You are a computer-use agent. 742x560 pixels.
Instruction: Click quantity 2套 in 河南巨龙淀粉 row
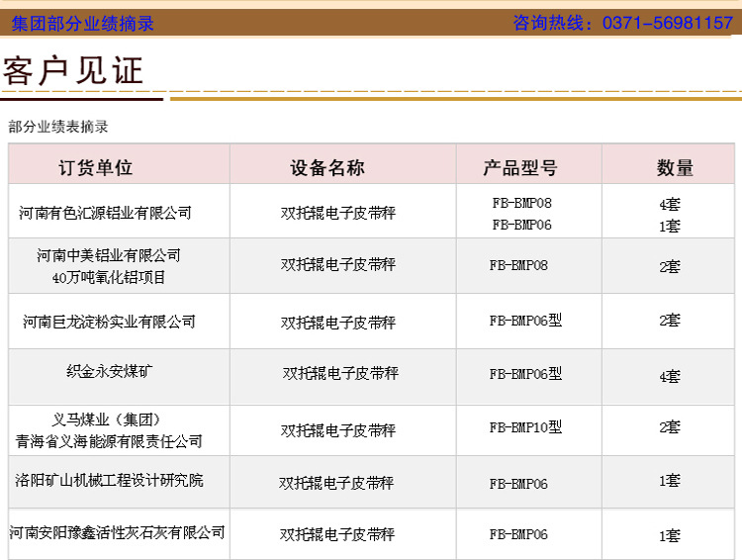point(670,320)
